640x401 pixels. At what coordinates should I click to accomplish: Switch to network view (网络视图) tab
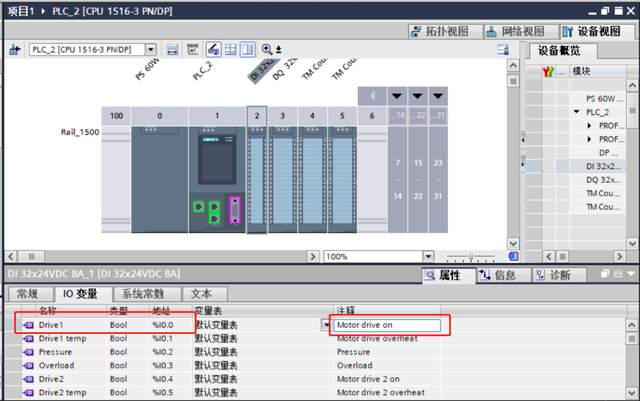pos(521,31)
